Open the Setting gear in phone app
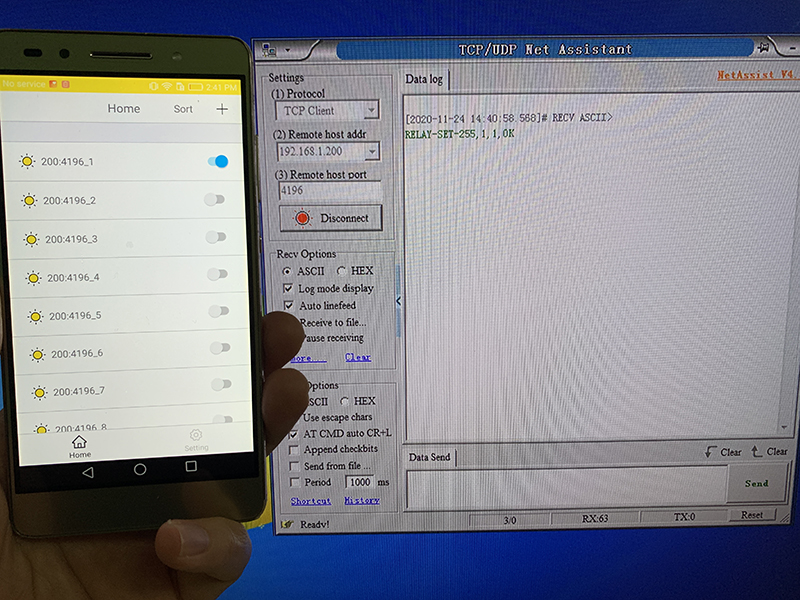800x600 pixels. 196,436
